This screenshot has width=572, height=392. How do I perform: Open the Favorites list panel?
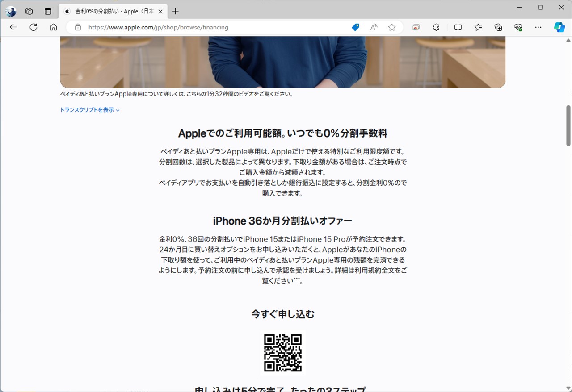coord(478,27)
